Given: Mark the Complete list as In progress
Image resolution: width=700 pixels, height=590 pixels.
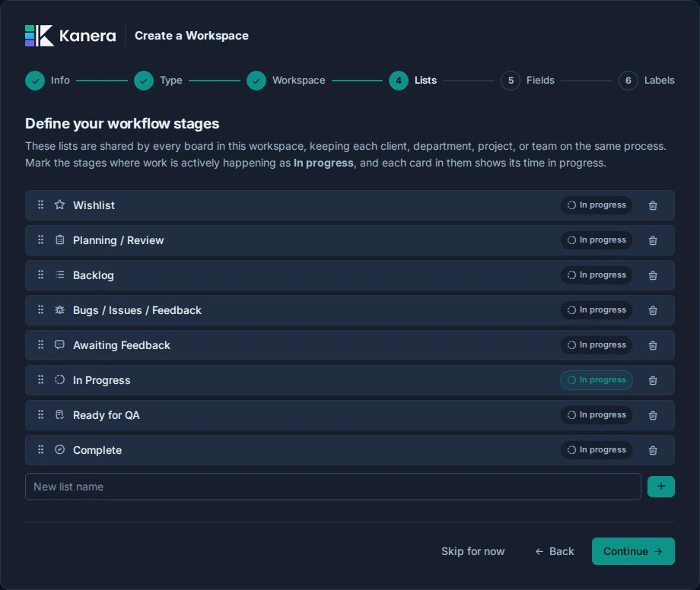Looking at the screenshot, I should coord(596,450).
